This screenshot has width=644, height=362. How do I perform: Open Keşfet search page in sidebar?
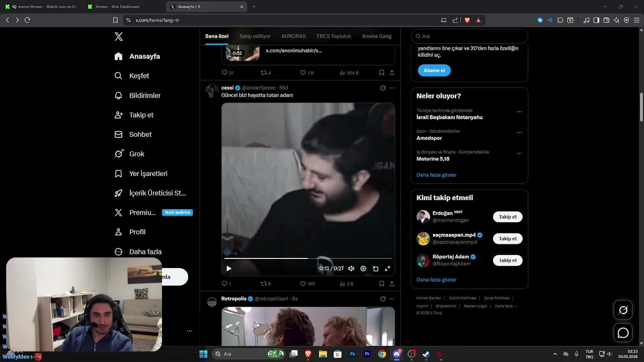[132, 76]
